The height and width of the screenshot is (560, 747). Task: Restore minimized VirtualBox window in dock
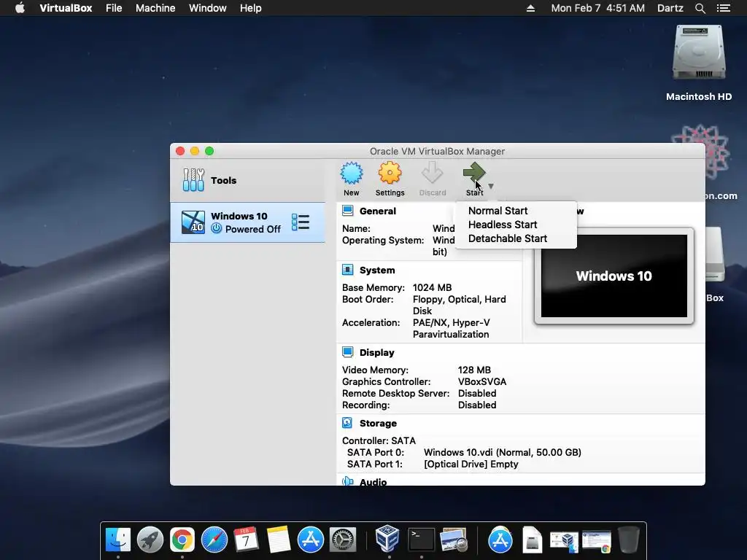564,541
